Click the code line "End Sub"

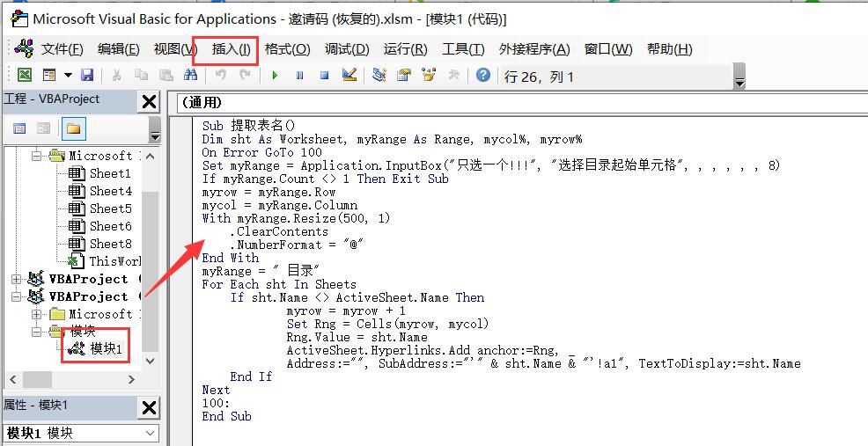click(x=227, y=416)
